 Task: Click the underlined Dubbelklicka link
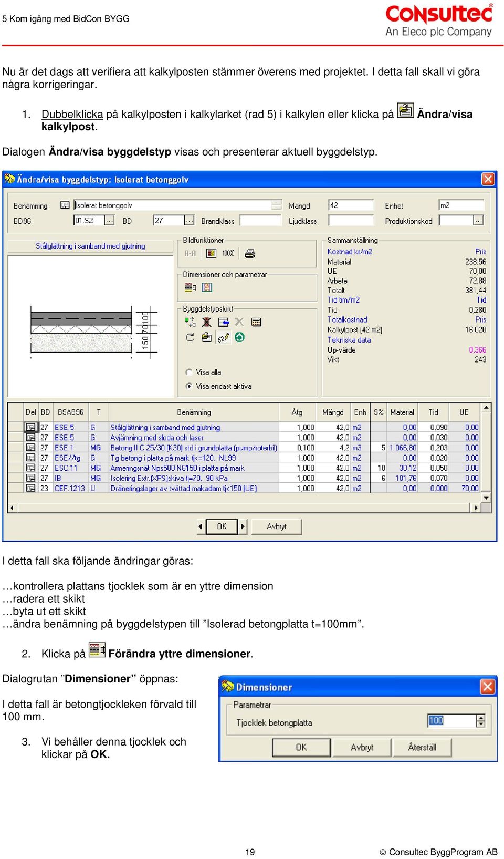coord(72,114)
